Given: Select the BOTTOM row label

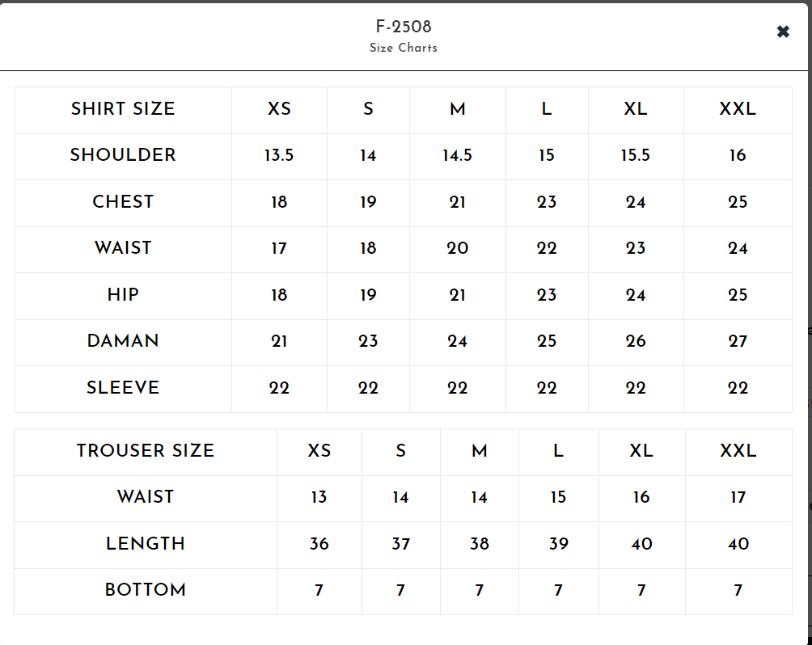Looking at the screenshot, I should click(x=146, y=590).
